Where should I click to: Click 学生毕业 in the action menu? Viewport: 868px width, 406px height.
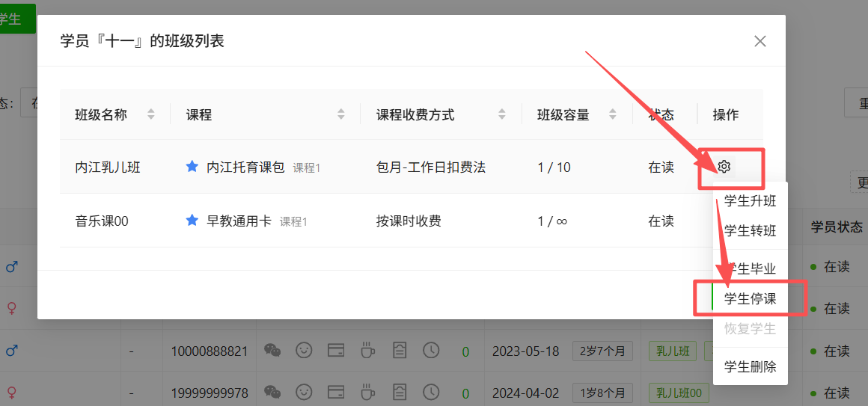click(x=750, y=268)
